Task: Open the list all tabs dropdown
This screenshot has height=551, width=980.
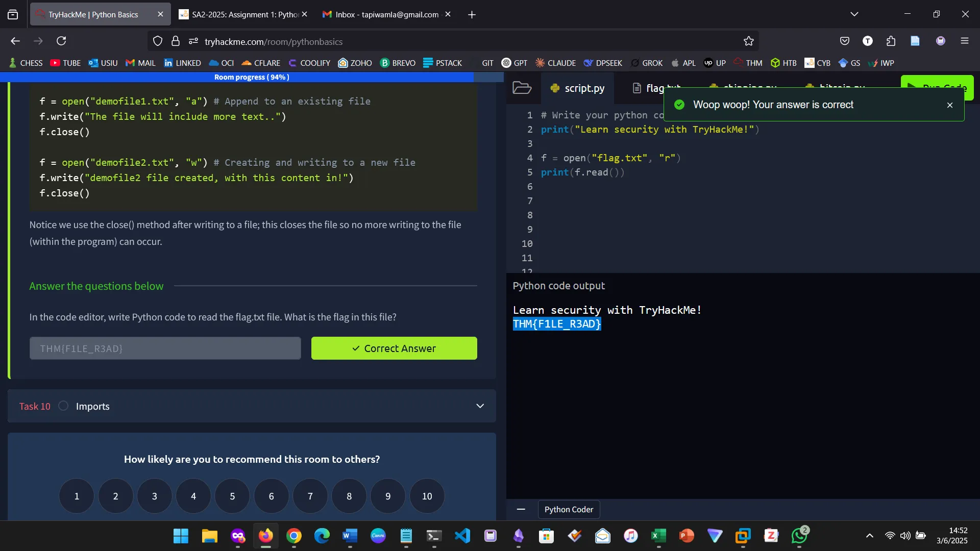Action: [x=854, y=14]
